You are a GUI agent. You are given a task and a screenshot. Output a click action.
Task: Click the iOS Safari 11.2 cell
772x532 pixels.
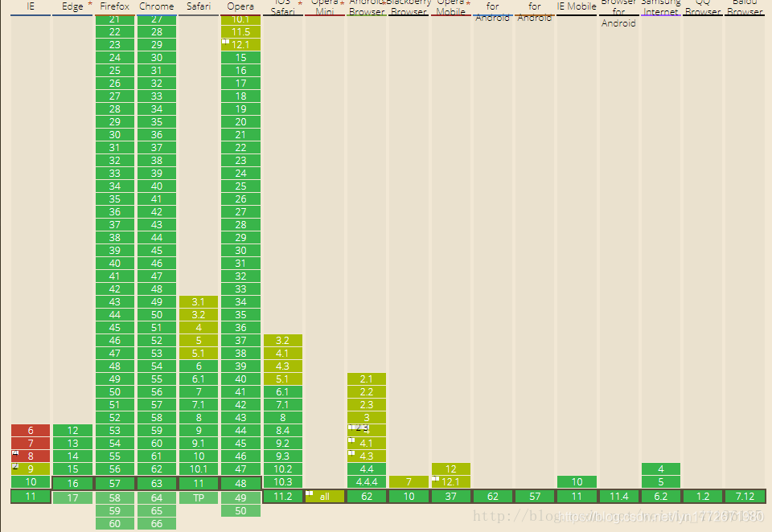tap(282, 496)
